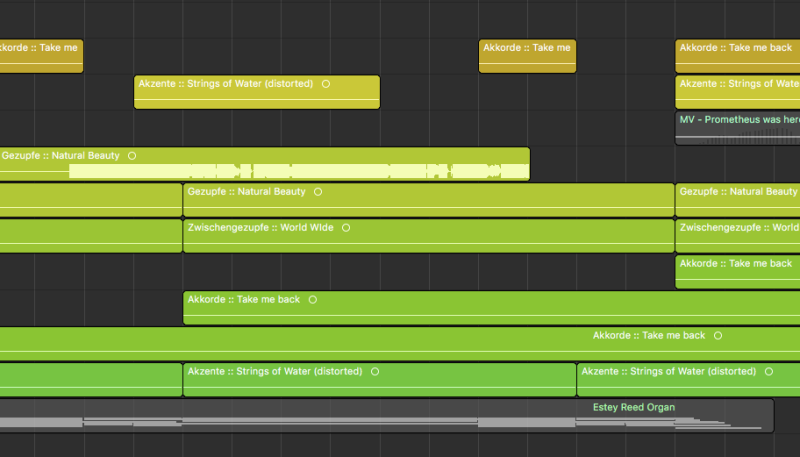Click loop circle on Akkorde region below Zwischengezupfe
Image resolution: width=800 pixels, height=457 pixels.
[x=313, y=299]
